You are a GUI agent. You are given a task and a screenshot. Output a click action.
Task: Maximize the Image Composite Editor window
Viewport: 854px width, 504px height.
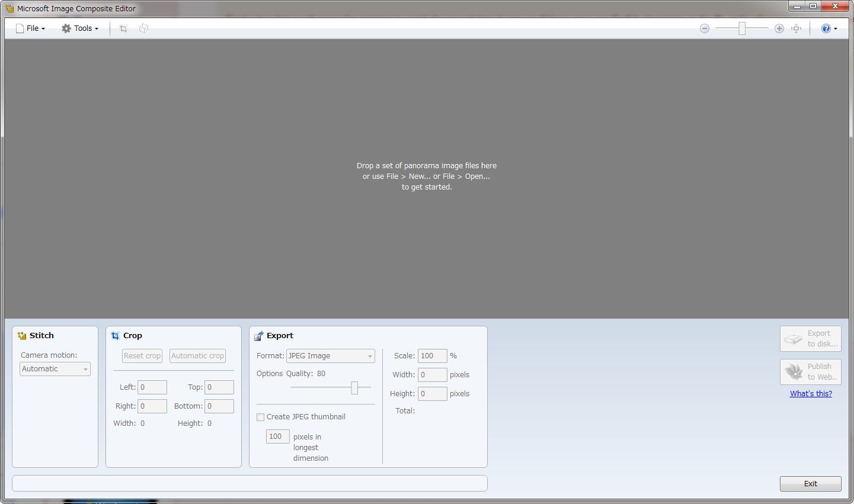click(x=814, y=7)
